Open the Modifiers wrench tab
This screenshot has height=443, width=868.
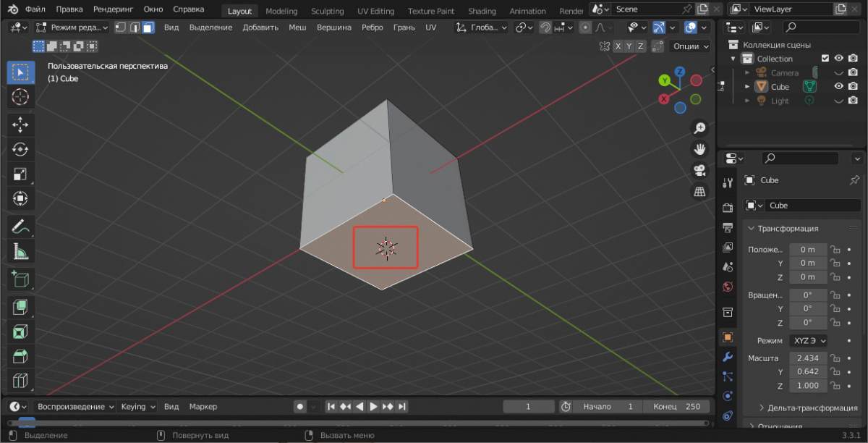728,357
